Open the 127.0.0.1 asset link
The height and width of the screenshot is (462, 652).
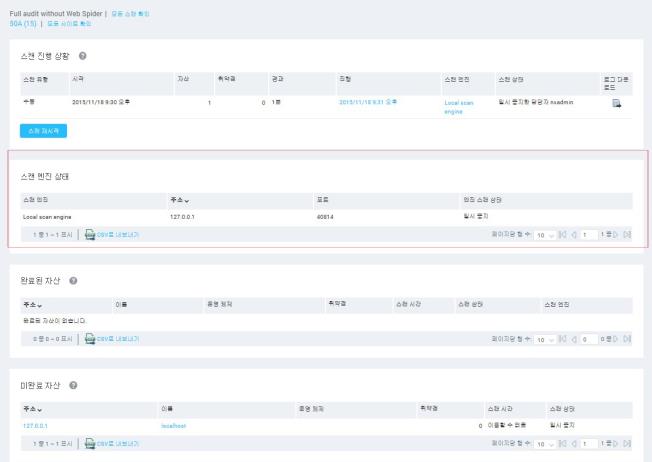[x=34, y=425]
